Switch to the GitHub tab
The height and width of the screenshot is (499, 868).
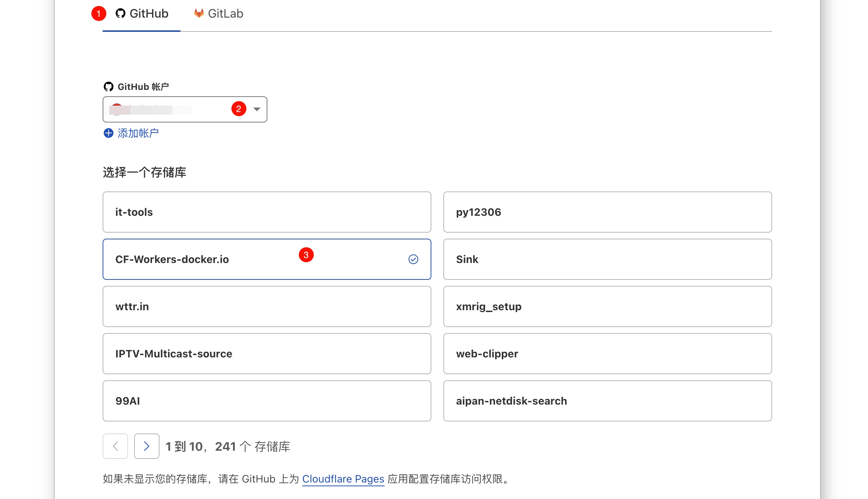click(x=142, y=14)
